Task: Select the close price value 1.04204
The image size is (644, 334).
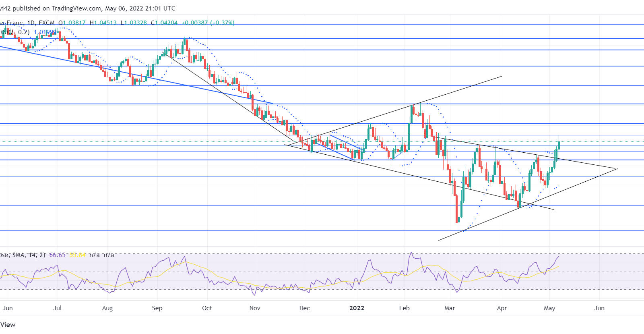Action: tap(167, 23)
